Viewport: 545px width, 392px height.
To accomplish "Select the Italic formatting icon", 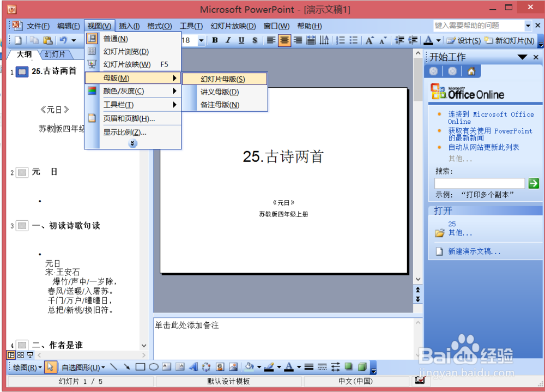I will tap(228, 40).
